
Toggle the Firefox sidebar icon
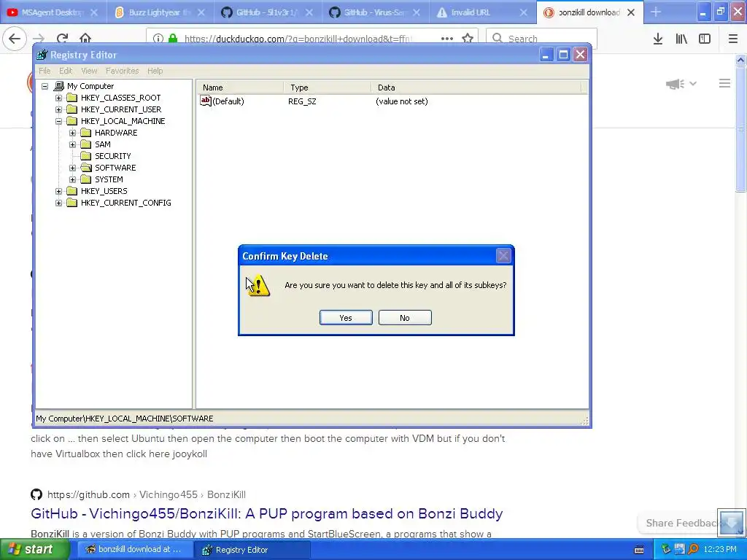[x=705, y=39]
